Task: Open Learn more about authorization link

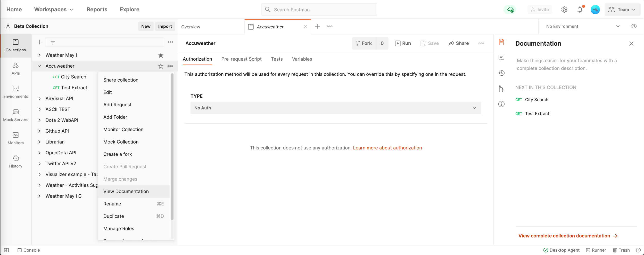Action: click(x=387, y=148)
